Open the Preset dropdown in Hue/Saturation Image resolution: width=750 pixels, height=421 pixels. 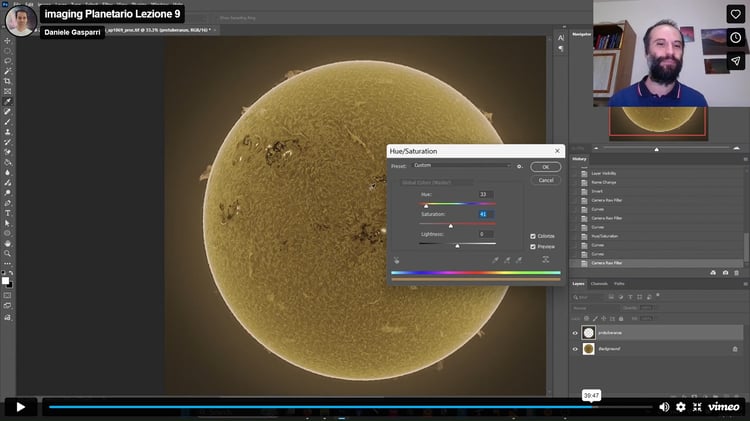[x=461, y=166]
